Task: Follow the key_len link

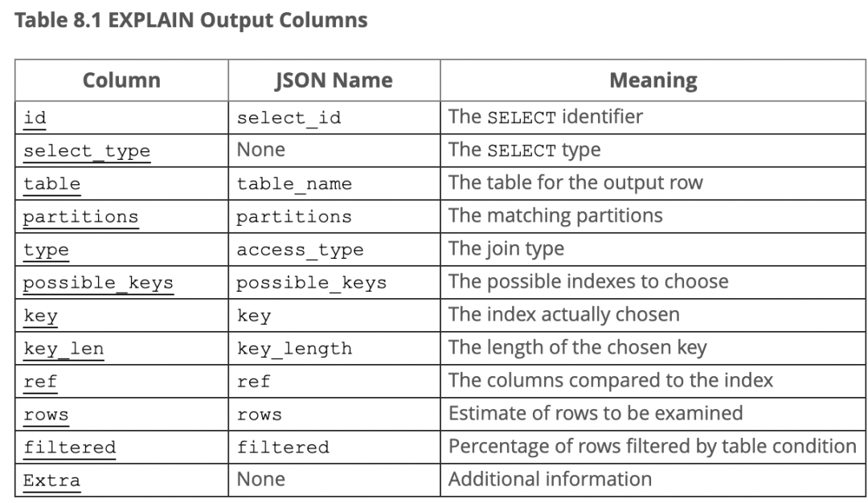Action: click(63, 349)
